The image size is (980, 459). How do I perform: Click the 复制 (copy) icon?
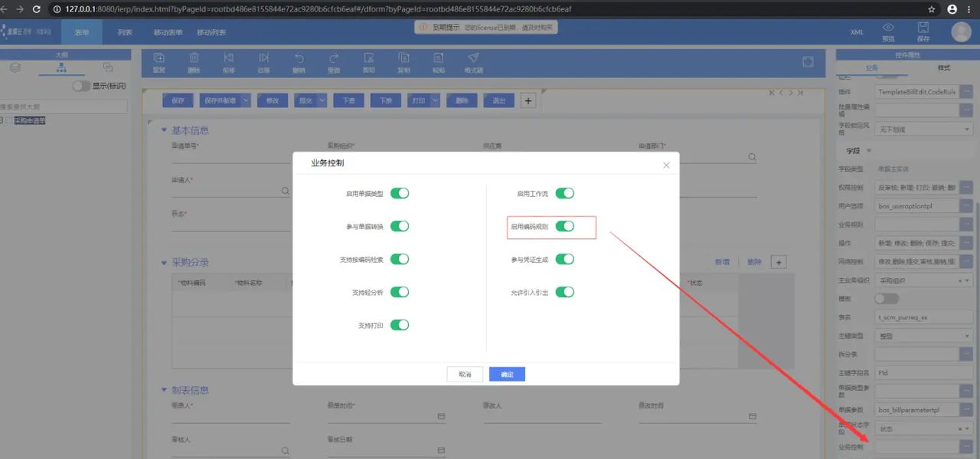(403, 58)
